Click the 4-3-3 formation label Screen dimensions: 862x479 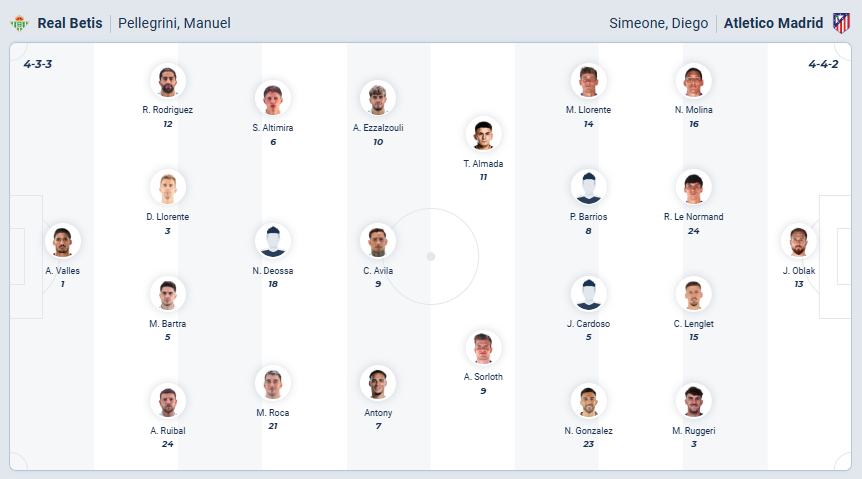[x=38, y=64]
